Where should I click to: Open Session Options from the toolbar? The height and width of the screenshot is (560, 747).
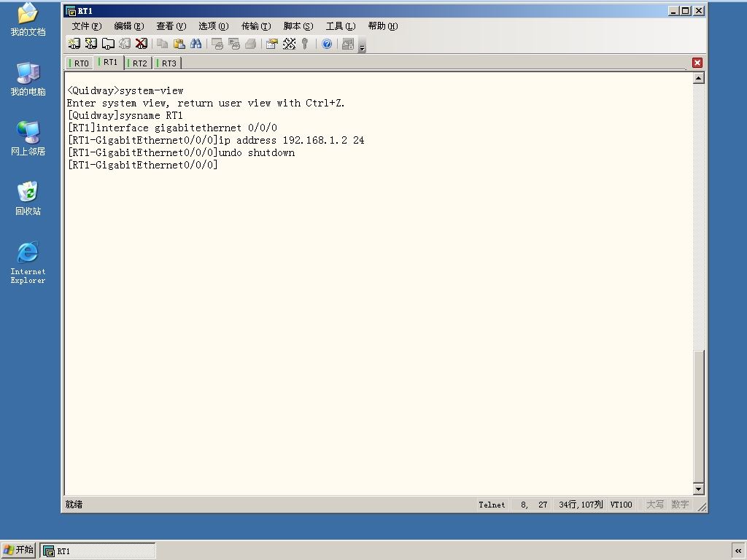tap(272, 44)
